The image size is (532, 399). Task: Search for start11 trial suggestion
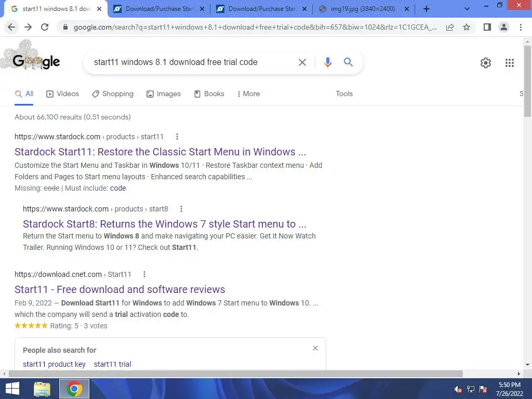[112, 364]
